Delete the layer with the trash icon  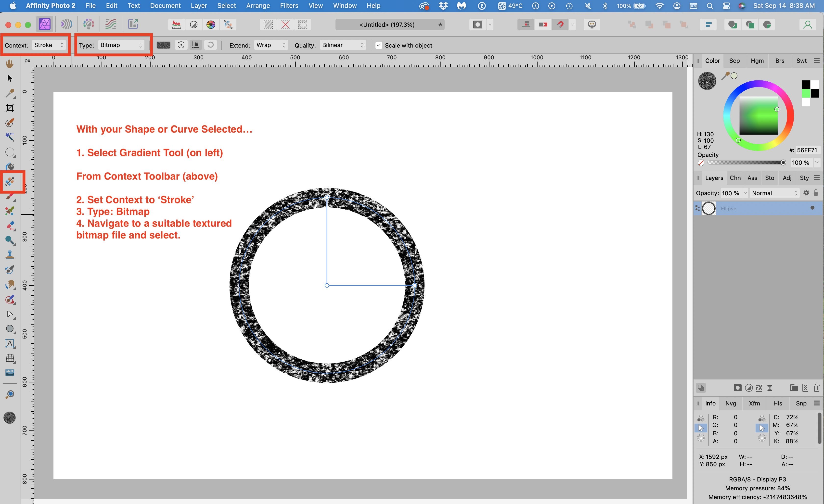[x=816, y=388]
